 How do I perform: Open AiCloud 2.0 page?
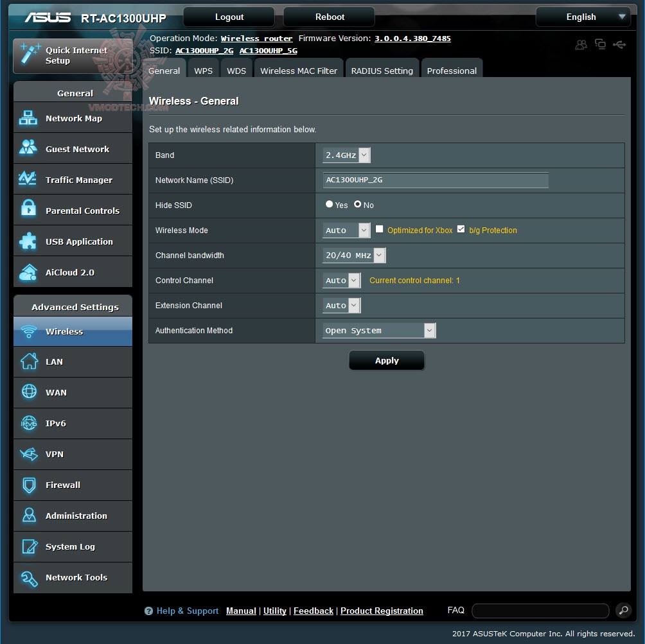(x=73, y=272)
